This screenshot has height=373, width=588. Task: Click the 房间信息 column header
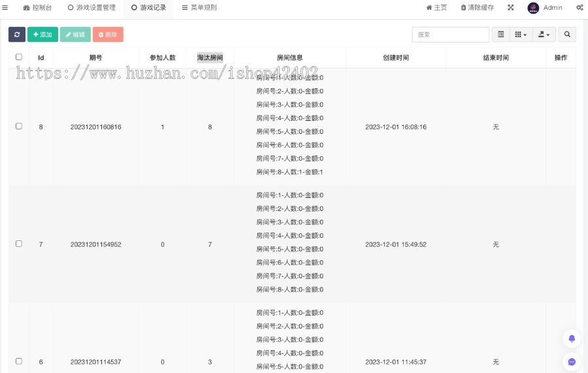coord(289,57)
